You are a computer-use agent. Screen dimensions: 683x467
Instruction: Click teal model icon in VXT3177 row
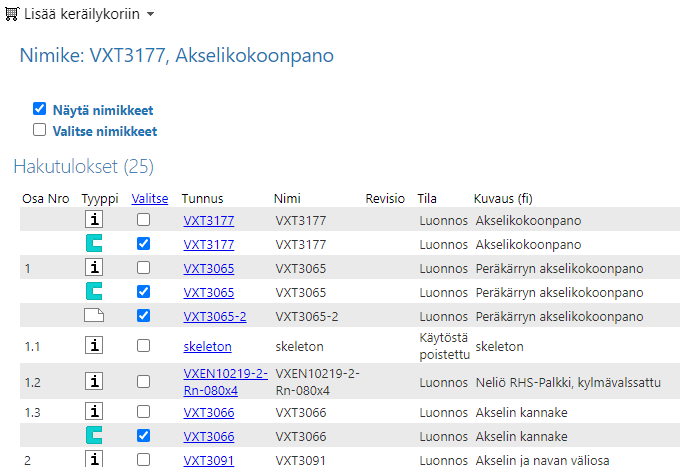point(94,244)
